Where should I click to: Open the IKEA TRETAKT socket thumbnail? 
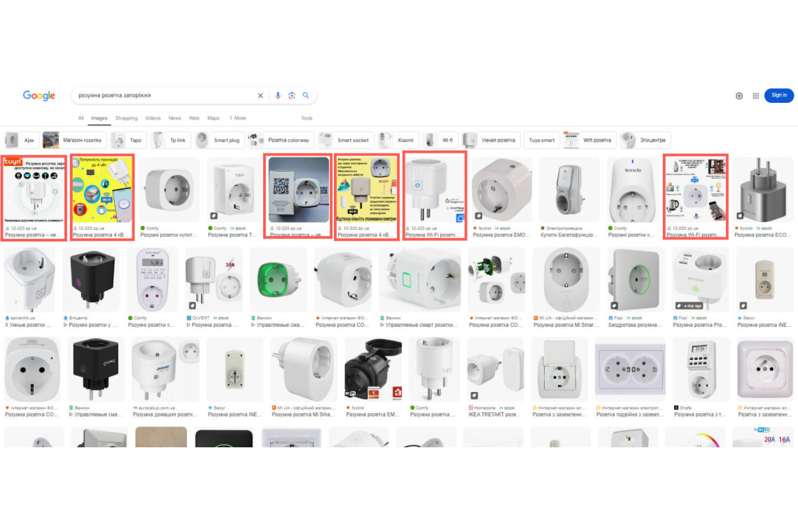tap(496, 370)
